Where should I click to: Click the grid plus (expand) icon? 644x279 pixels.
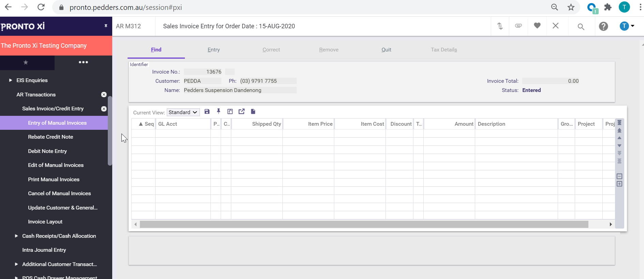619,184
